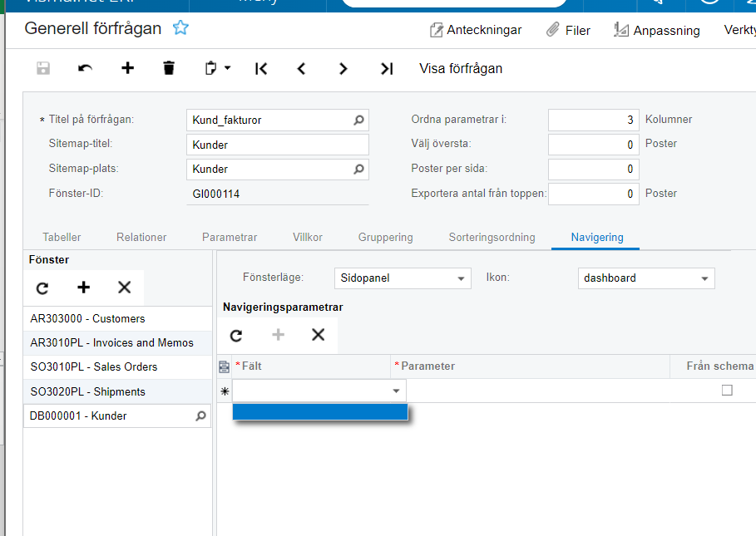Click the clipboard icon in the toolbar
Viewport: 756px width, 536px height.
click(x=210, y=68)
